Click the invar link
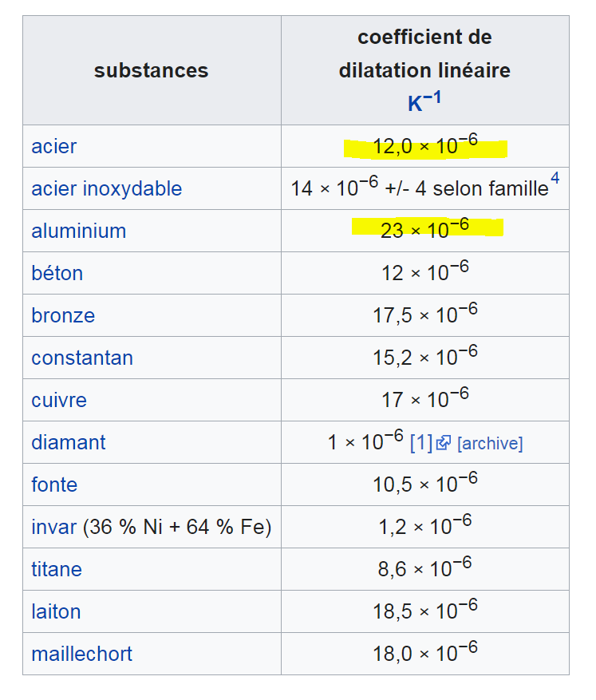This screenshot has height=700, width=596. (53, 528)
